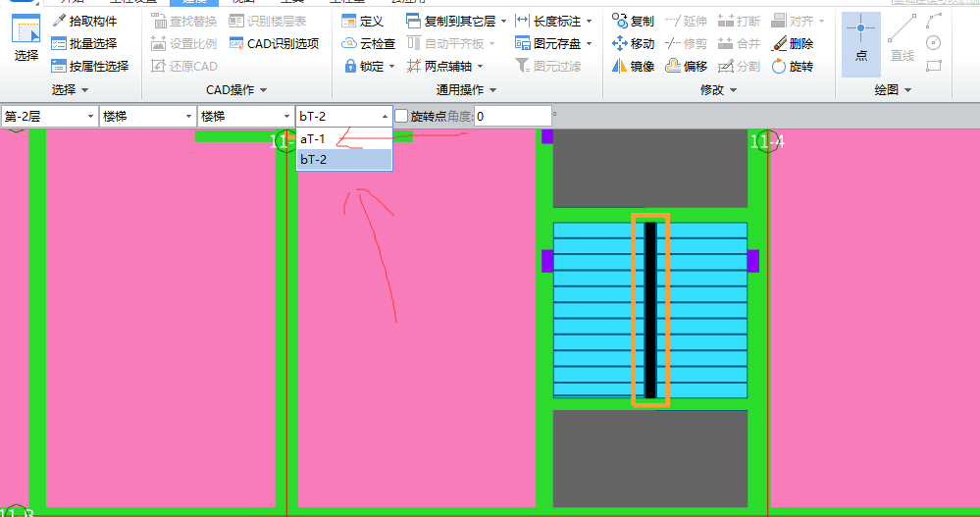This screenshot has width=980, height=517.
Task: Click the 打断 break tool
Action: pos(740,22)
